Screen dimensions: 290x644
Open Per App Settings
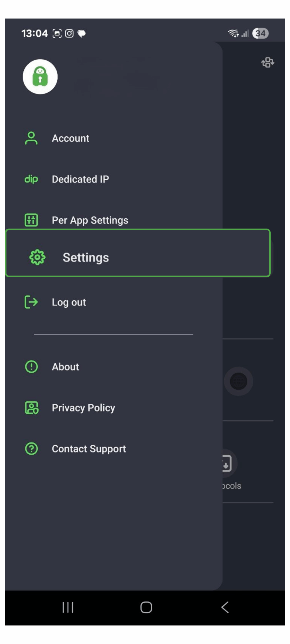tap(90, 220)
